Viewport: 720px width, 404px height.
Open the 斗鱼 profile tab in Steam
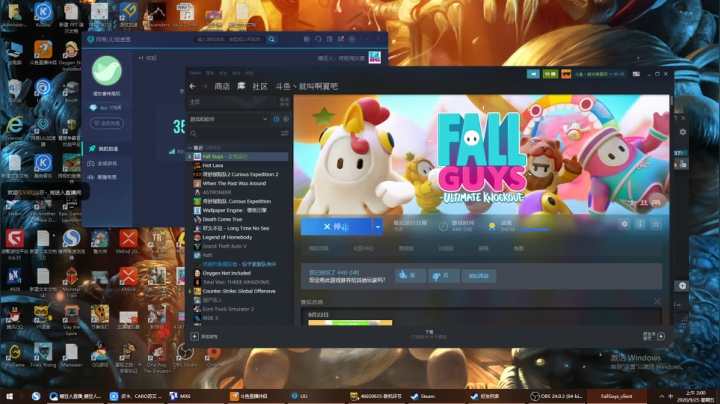[x=307, y=86]
